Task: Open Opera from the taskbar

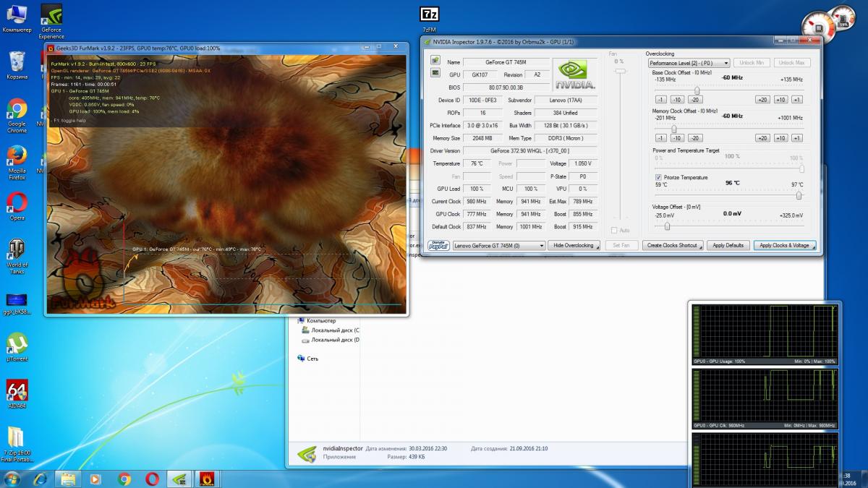Action: click(152, 479)
